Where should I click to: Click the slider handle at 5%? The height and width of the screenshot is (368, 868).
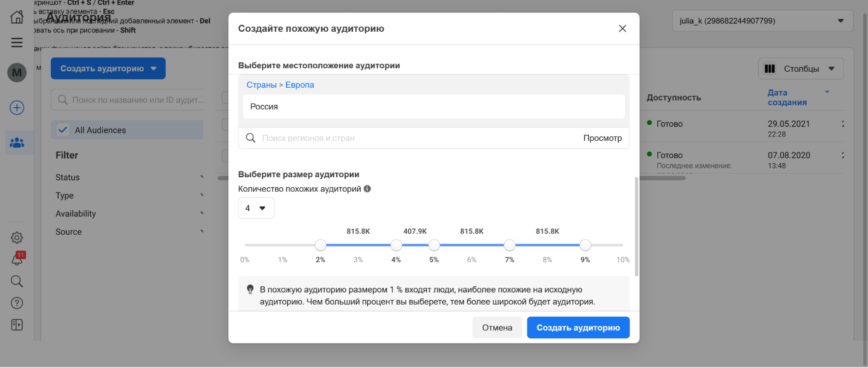pyautogui.click(x=434, y=245)
